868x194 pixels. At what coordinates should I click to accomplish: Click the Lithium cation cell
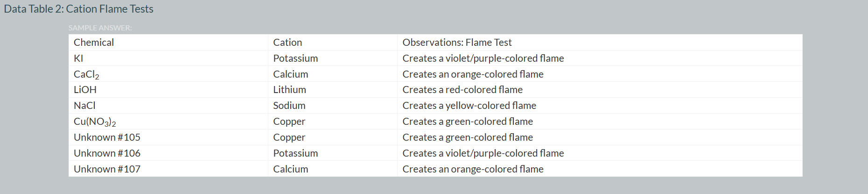coord(289,90)
